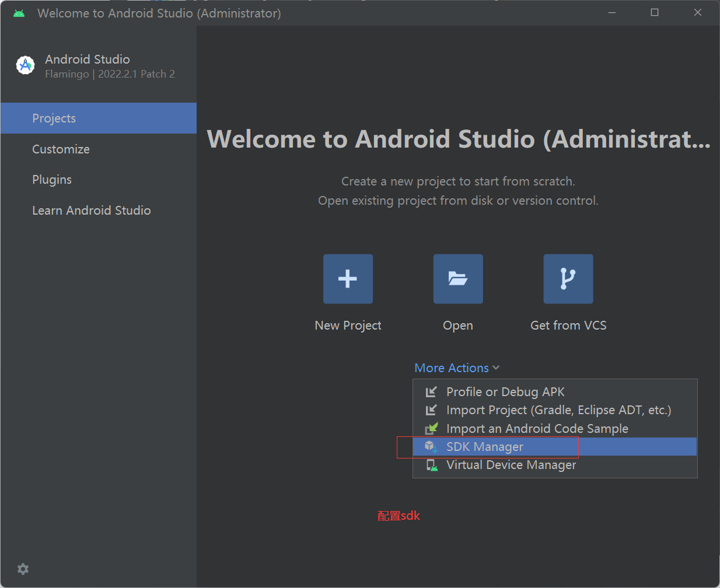
Task: Click the green Android icon in title bar
Action: pyautogui.click(x=19, y=13)
